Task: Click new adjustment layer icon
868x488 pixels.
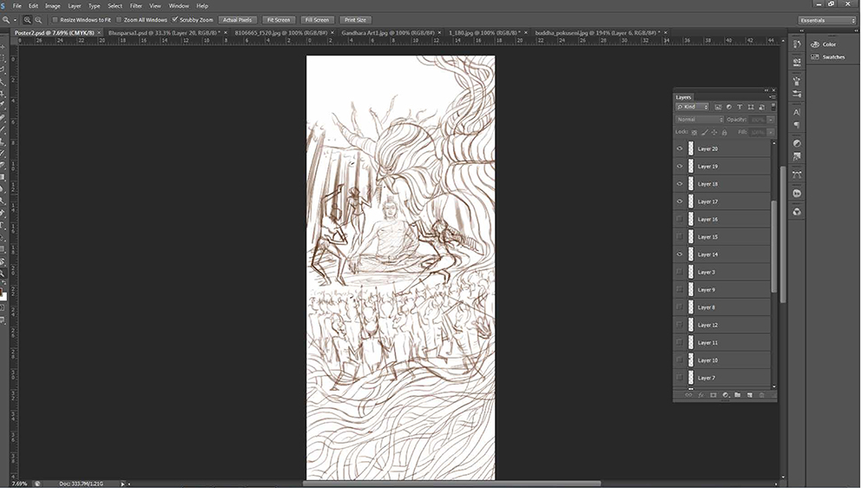Action: (725, 395)
